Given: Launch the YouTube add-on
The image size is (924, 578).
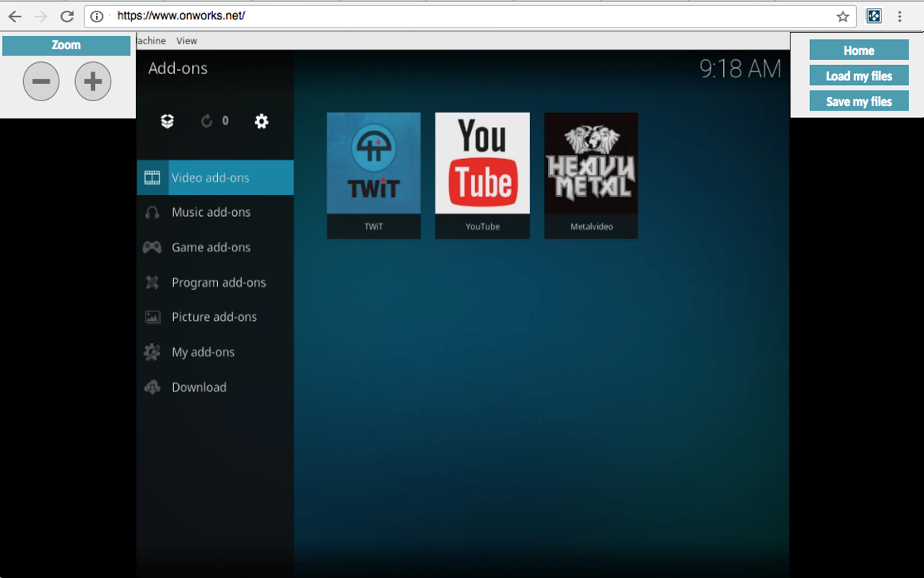Looking at the screenshot, I should click(x=482, y=176).
